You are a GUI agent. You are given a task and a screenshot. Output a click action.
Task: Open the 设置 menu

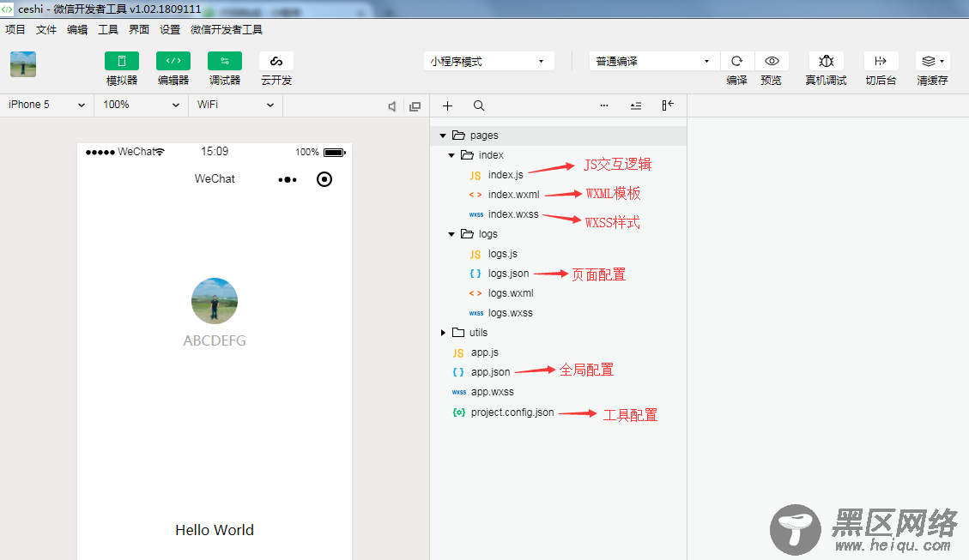click(170, 30)
